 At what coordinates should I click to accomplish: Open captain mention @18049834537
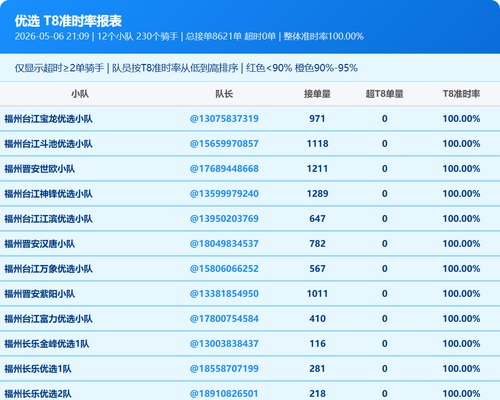point(224,244)
